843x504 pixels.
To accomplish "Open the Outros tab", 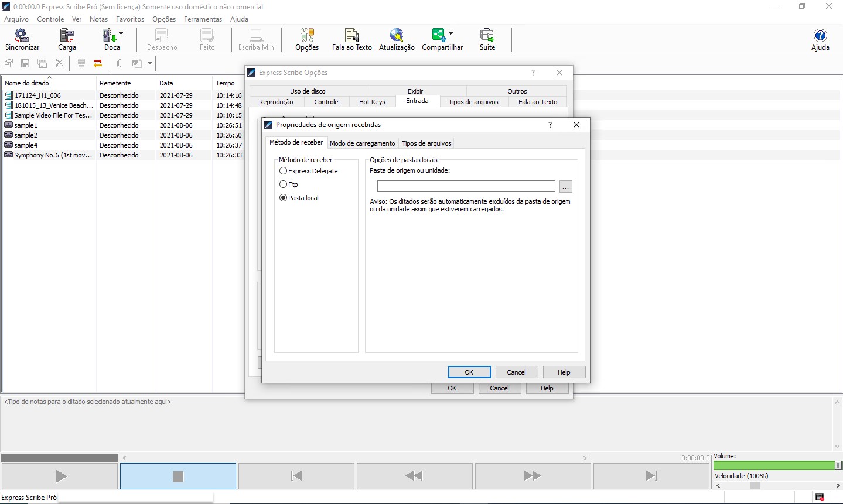I will coord(517,91).
